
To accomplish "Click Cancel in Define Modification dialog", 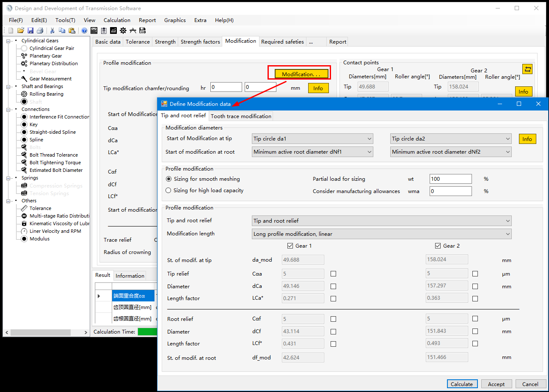I will click(x=530, y=384).
